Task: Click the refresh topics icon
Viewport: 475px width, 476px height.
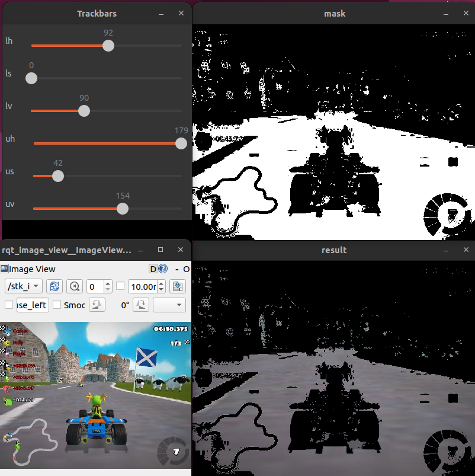Action: 54,286
